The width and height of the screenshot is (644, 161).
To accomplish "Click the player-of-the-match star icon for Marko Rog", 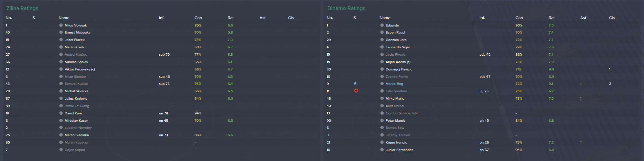I will click(355, 83).
